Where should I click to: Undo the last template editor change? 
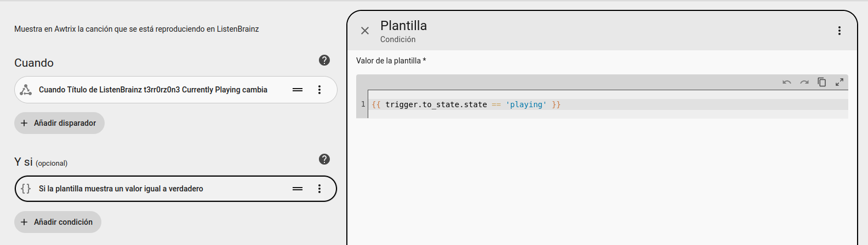(x=787, y=82)
